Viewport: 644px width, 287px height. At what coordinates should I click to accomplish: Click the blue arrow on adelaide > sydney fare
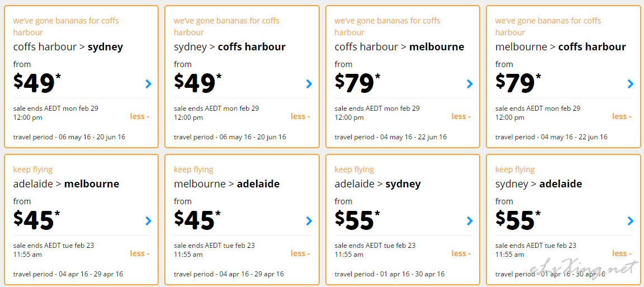[470, 221]
